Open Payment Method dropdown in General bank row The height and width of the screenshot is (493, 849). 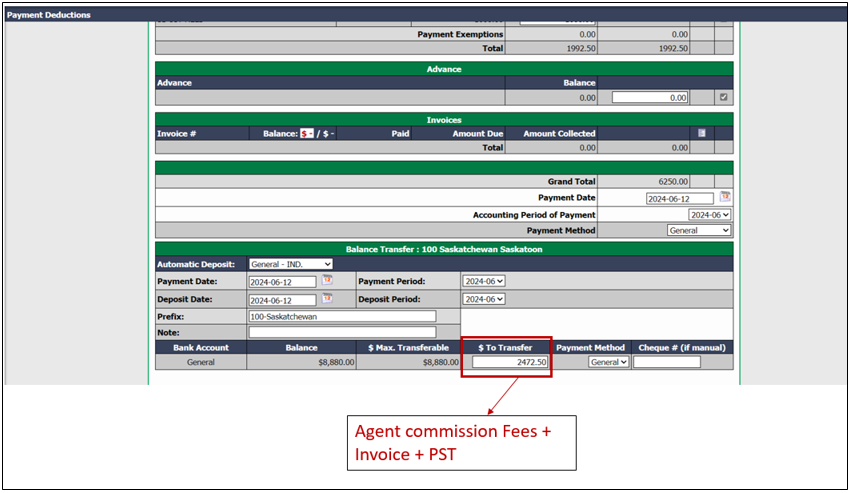coord(609,362)
